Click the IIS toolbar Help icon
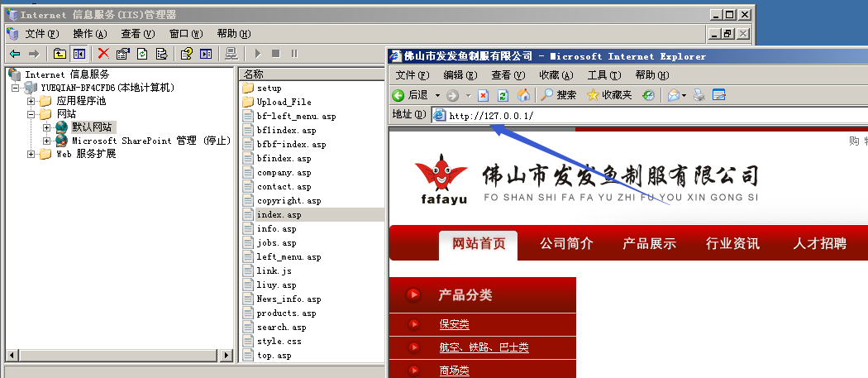 pyautogui.click(x=187, y=54)
